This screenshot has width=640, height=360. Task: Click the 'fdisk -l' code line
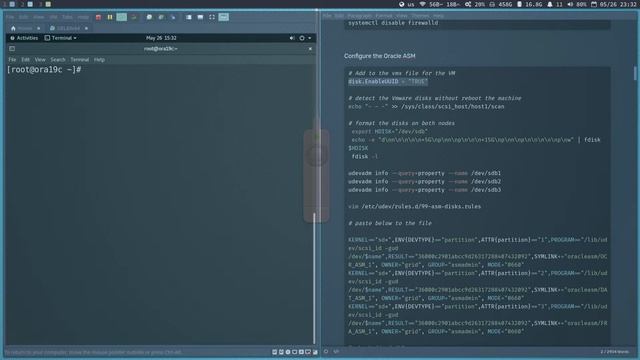pos(364,157)
